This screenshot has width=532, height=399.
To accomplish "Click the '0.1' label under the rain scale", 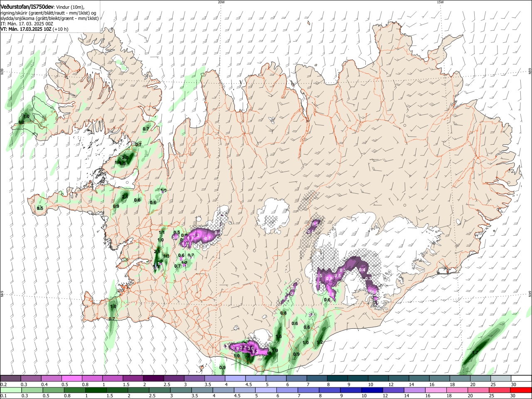I will pos(3,396).
